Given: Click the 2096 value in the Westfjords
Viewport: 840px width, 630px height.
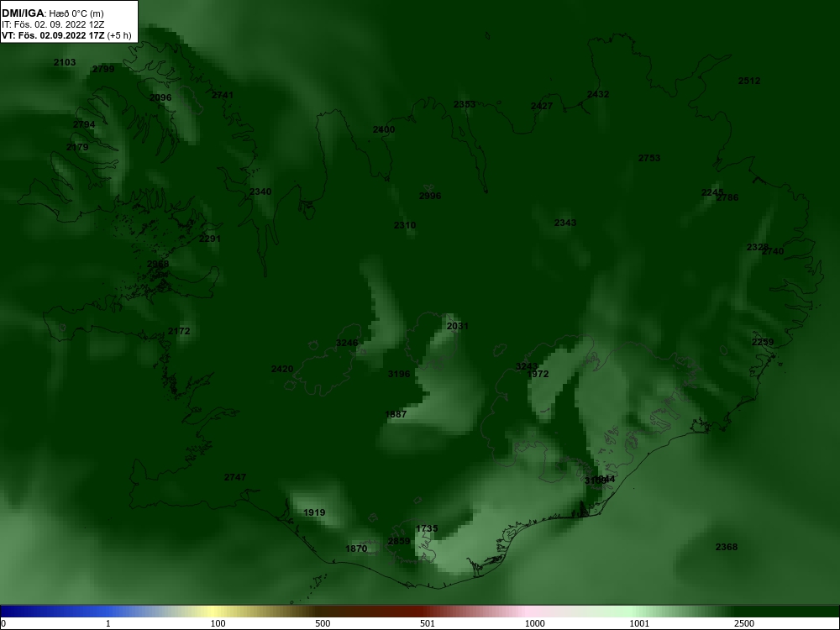Looking at the screenshot, I should click(160, 97).
